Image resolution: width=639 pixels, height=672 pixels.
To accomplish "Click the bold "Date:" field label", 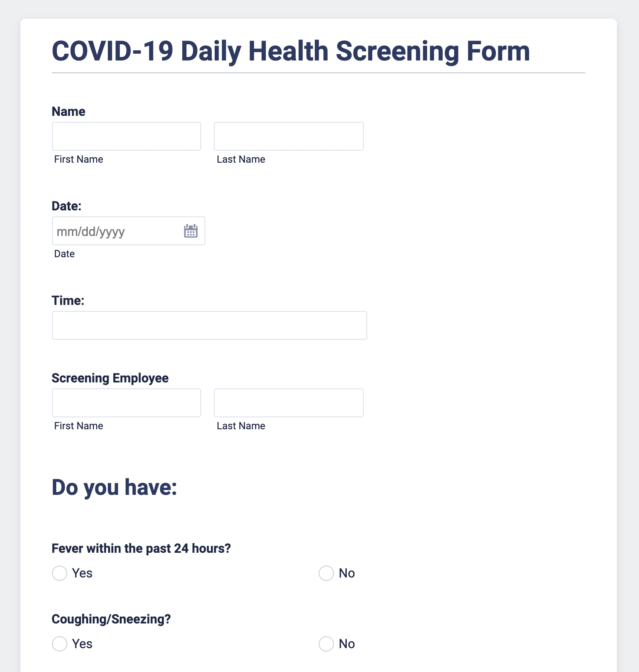I will (66, 206).
